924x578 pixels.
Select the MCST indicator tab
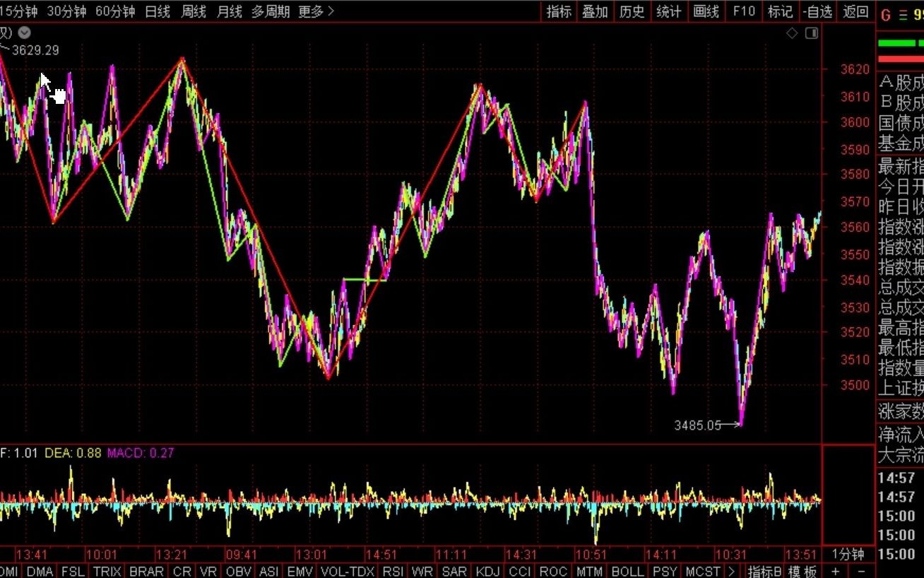click(703, 571)
